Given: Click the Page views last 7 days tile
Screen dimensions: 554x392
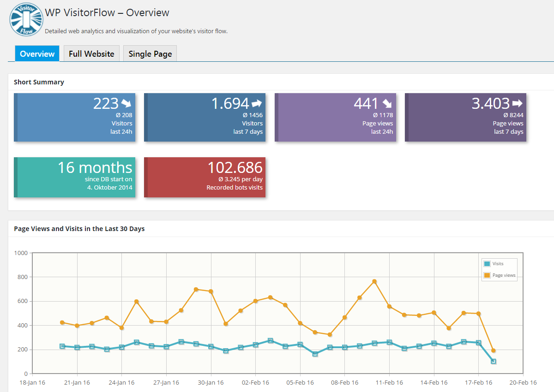Looking at the screenshot, I should 466,117.
